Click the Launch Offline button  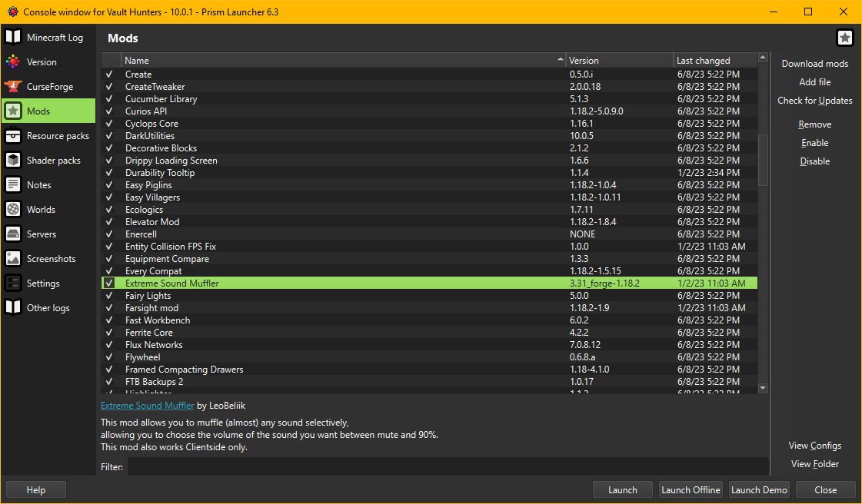point(691,489)
